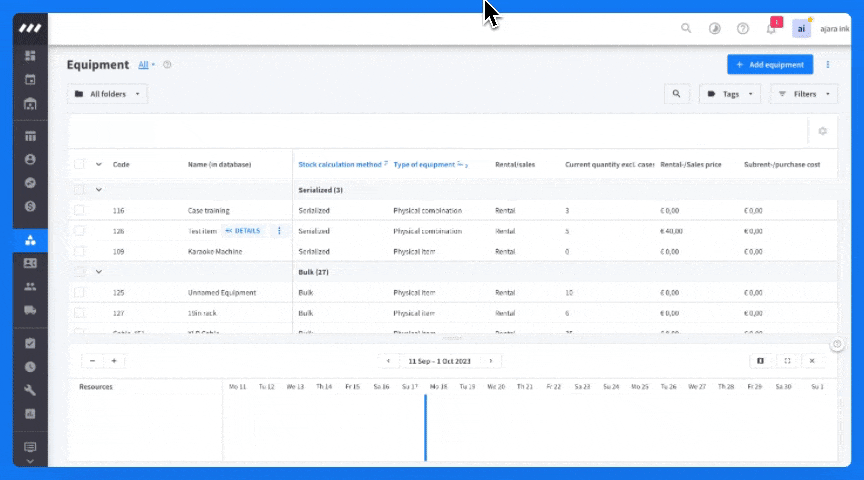Go to next timeline period

(490, 361)
